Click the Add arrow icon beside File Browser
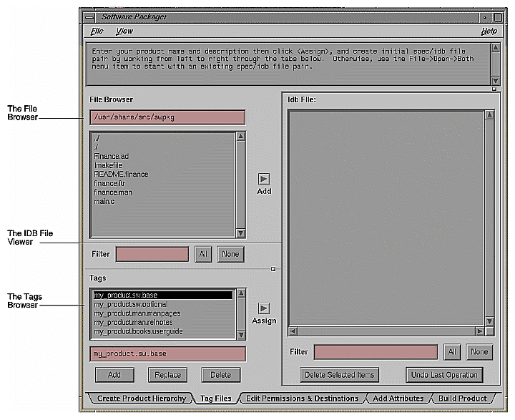515x420 pixels. click(264, 179)
